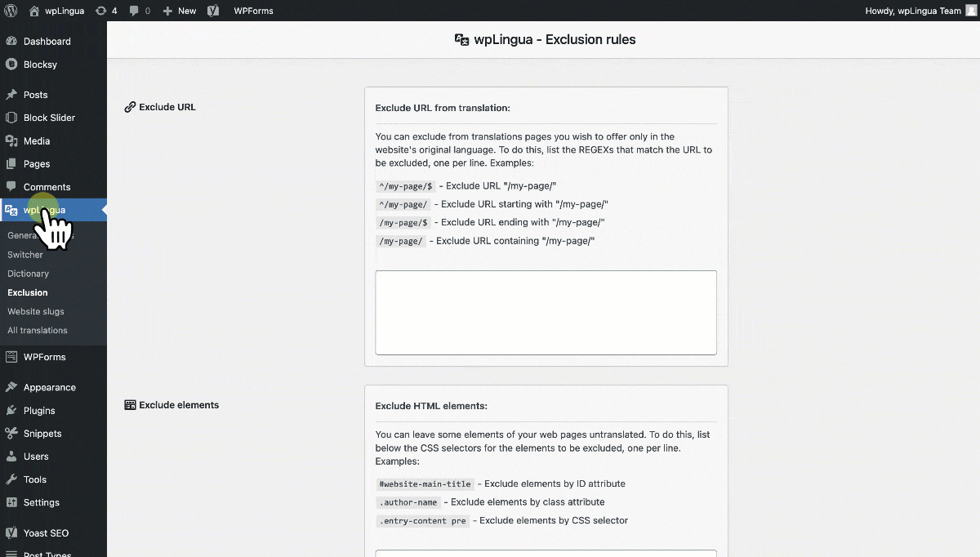Screen dimensions: 980x557
Task: Click the Appearance paintbrush icon
Action: pyautogui.click(x=11, y=387)
